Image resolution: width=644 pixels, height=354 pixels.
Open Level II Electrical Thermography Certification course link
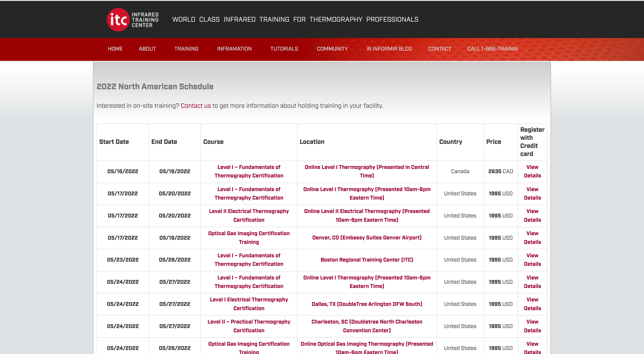pyautogui.click(x=249, y=215)
